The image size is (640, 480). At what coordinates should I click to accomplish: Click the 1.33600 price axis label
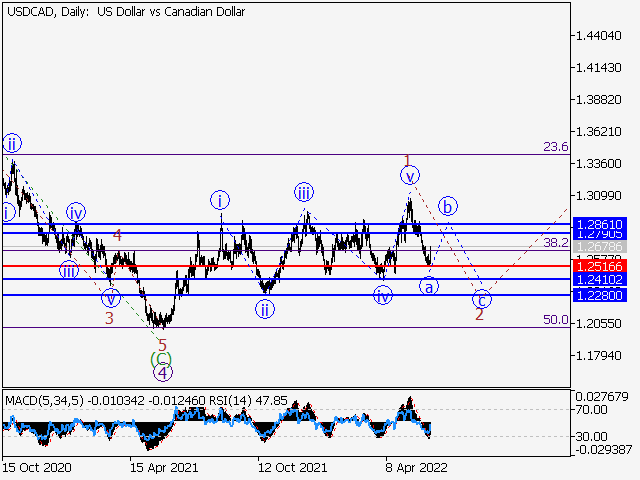598,164
